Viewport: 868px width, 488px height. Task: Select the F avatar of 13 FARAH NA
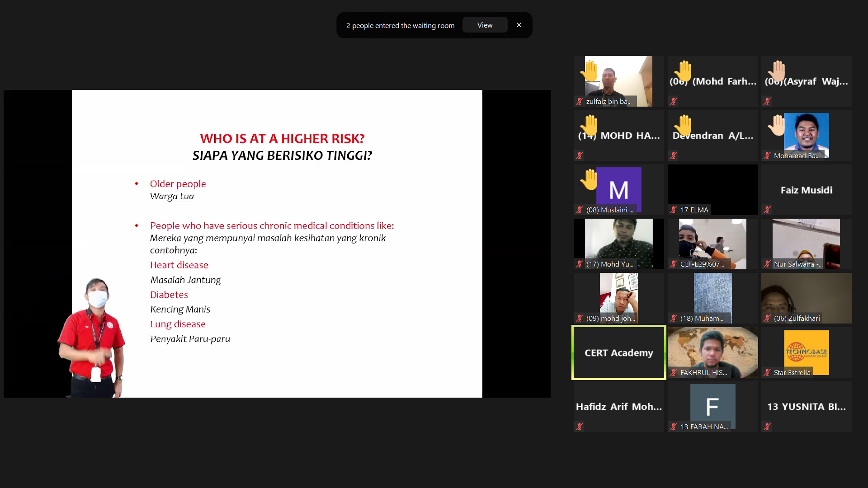tap(713, 407)
